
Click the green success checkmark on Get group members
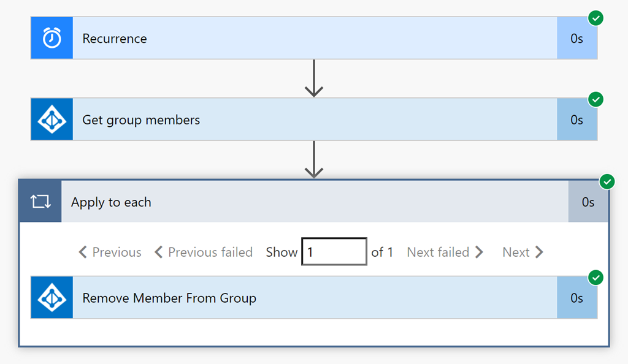point(595,99)
